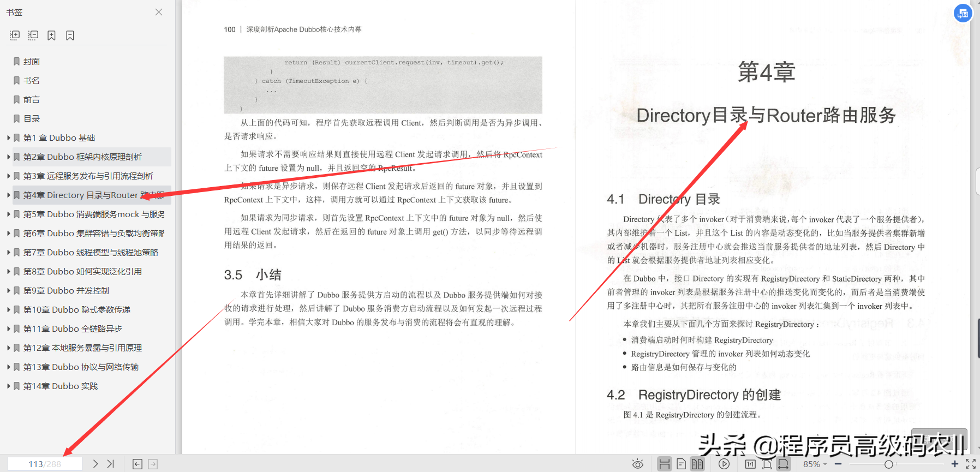980x472 pixels.
Task: Switch to two-page view
Action: pyautogui.click(x=697, y=464)
